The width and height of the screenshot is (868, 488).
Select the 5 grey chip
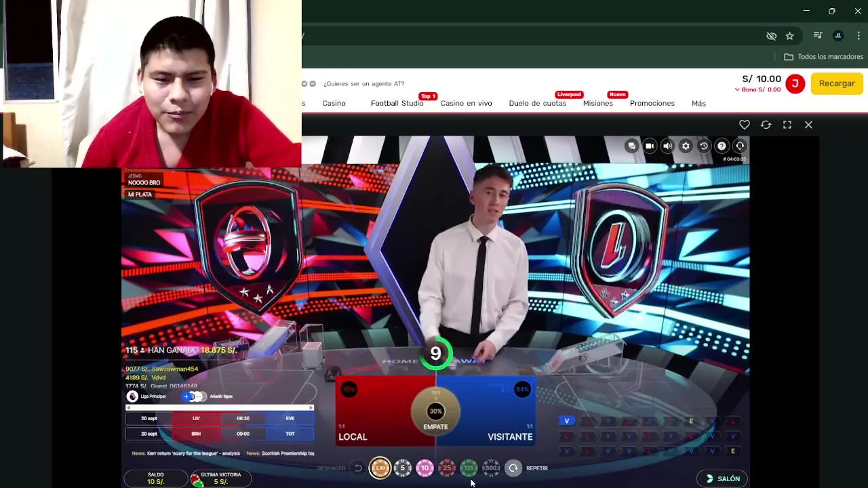point(402,468)
